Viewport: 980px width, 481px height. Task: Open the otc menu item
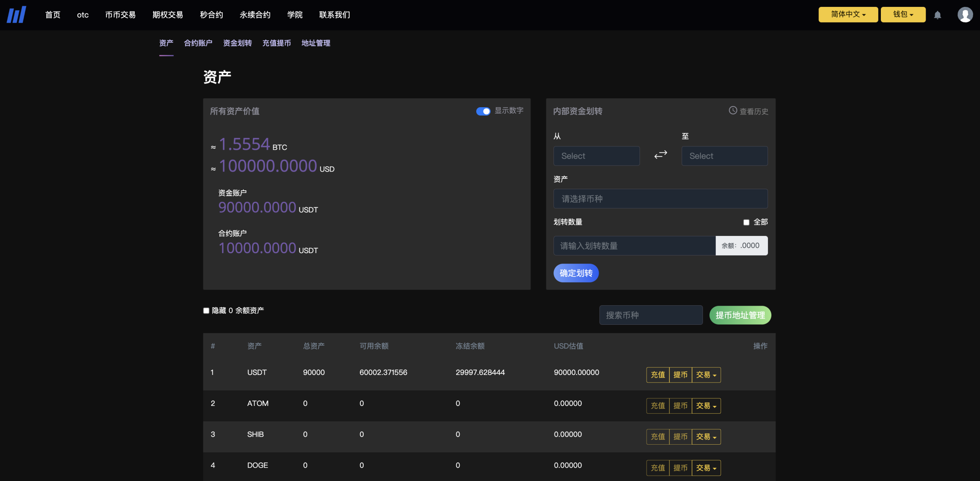83,15
